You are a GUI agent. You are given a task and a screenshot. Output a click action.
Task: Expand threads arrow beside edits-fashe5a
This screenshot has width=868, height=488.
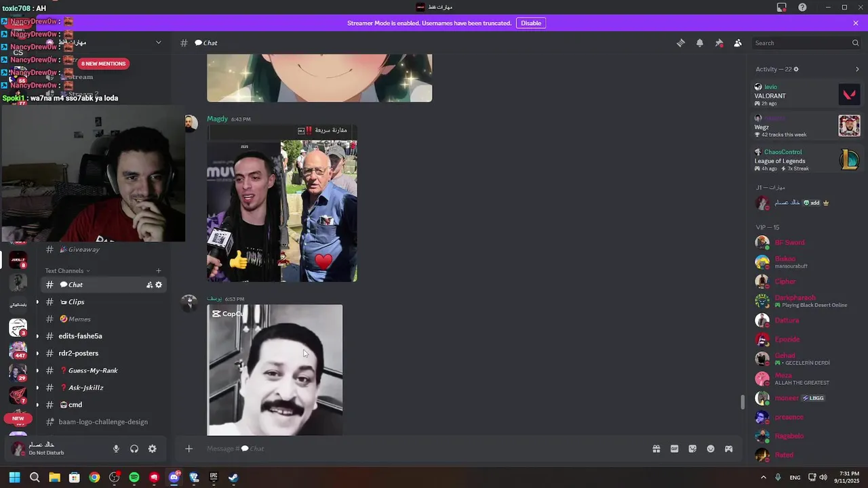(x=37, y=336)
